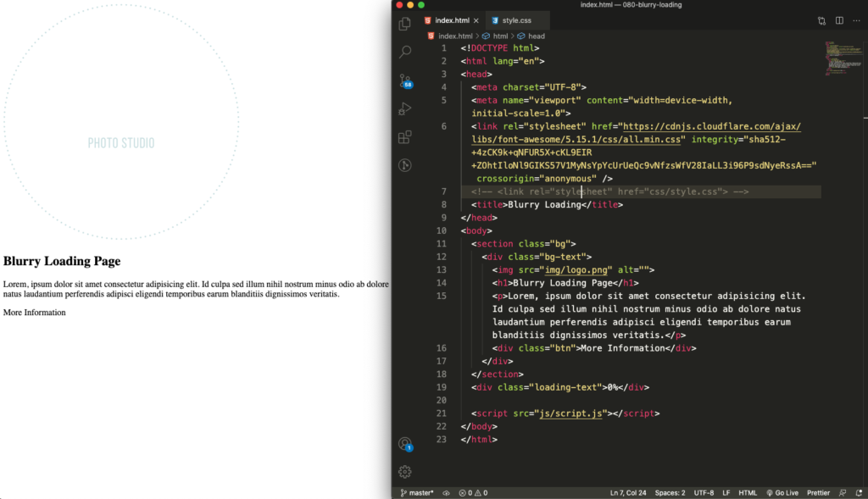Click the Lorem ipsum paragraph in browser
Viewport: 868px width, 499px height.
click(196, 290)
